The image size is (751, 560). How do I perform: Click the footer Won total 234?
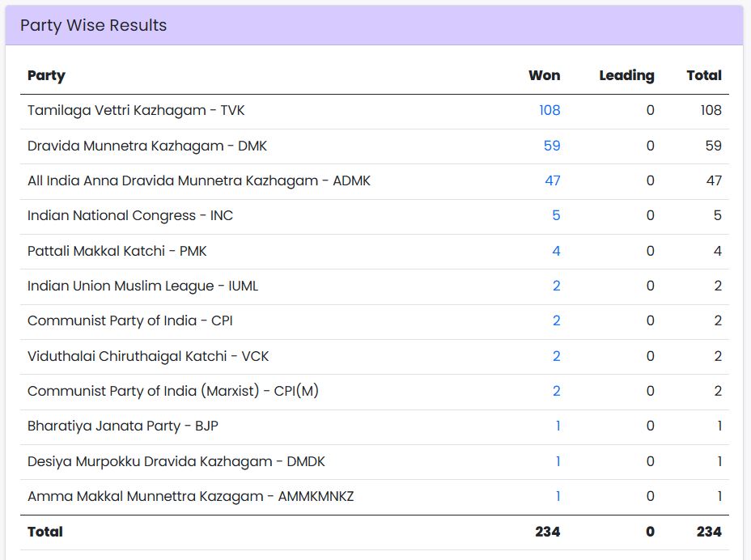point(547,532)
